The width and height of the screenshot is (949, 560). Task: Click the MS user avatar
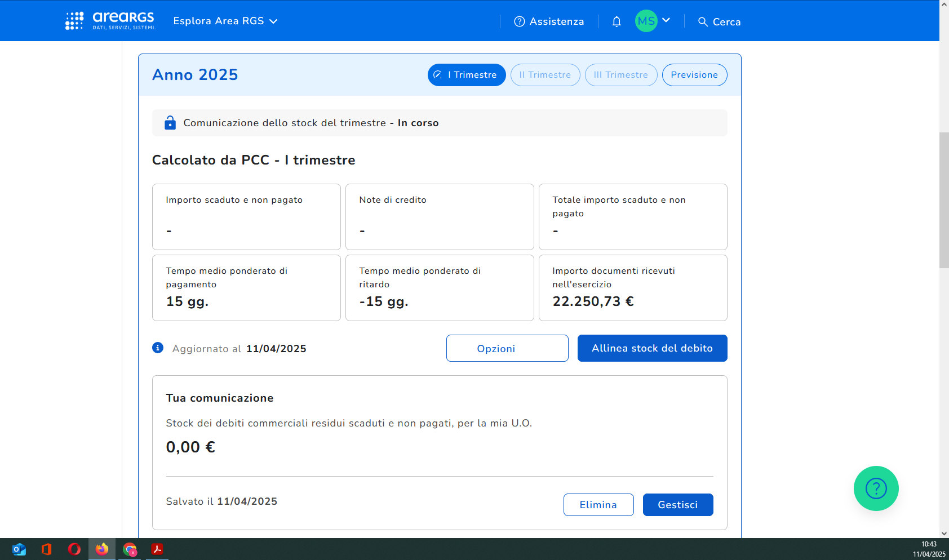pyautogui.click(x=646, y=21)
